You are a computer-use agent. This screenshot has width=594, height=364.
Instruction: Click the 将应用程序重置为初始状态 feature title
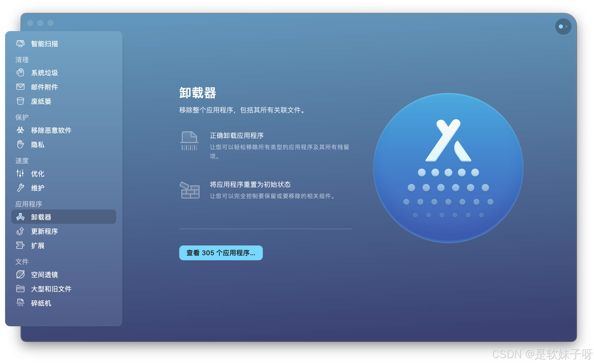click(x=250, y=184)
